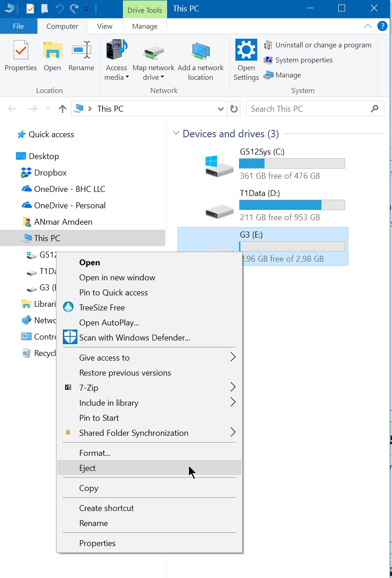392x578 pixels.
Task: Select Eject from the context menu
Action: click(87, 468)
